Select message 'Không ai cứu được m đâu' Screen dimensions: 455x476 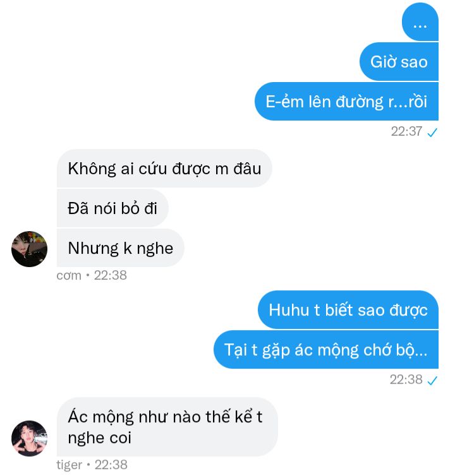(164, 169)
